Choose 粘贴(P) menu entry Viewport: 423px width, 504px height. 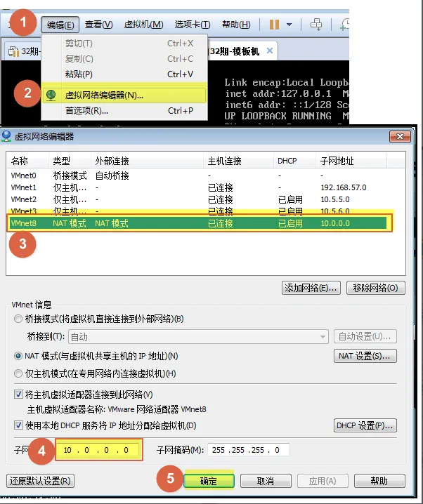[124, 74]
